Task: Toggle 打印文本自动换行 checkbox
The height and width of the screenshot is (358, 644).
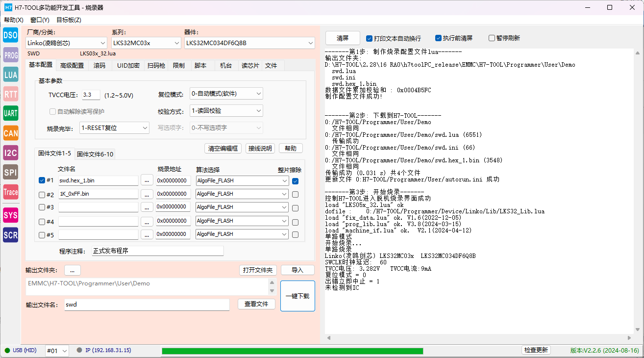Action: [x=370, y=38]
